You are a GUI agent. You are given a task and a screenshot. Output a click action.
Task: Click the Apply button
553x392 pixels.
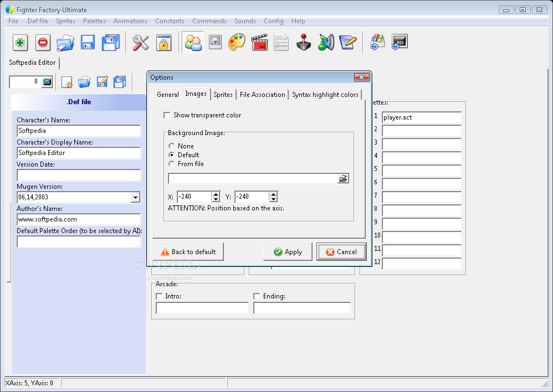(288, 252)
